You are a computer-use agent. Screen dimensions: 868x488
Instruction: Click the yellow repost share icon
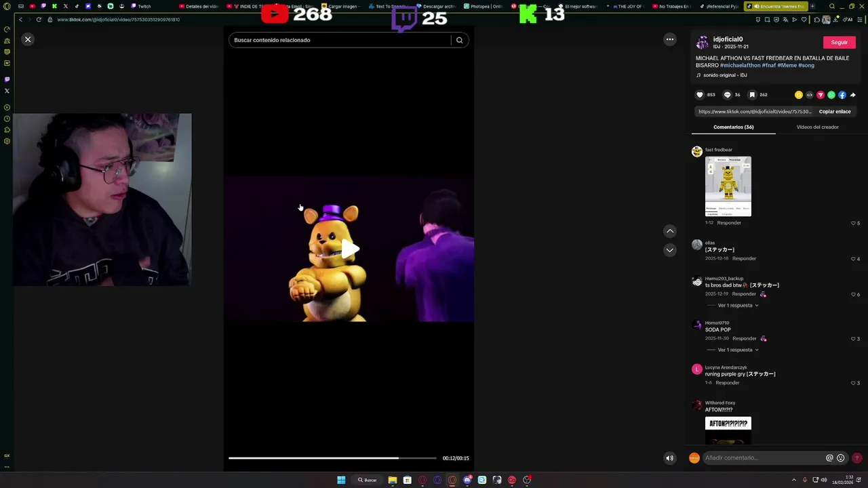coord(799,95)
